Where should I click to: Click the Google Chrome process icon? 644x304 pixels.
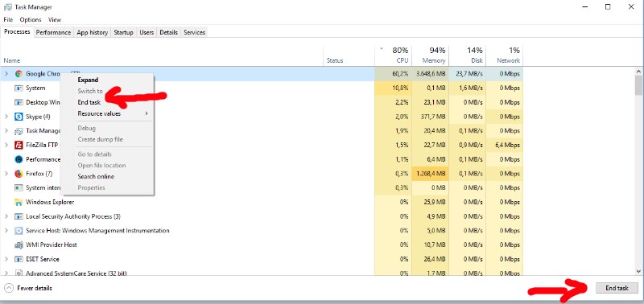[19, 74]
